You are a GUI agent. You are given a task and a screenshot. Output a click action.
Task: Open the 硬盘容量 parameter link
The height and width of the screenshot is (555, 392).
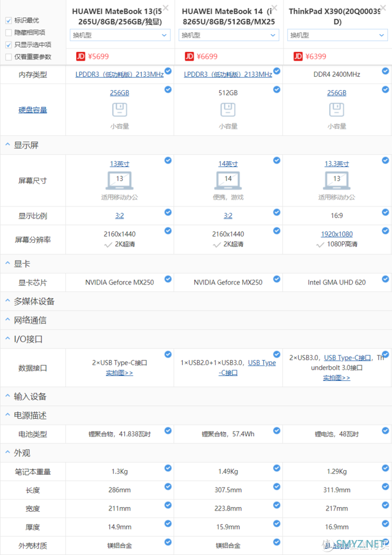click(x=32, y=110)
